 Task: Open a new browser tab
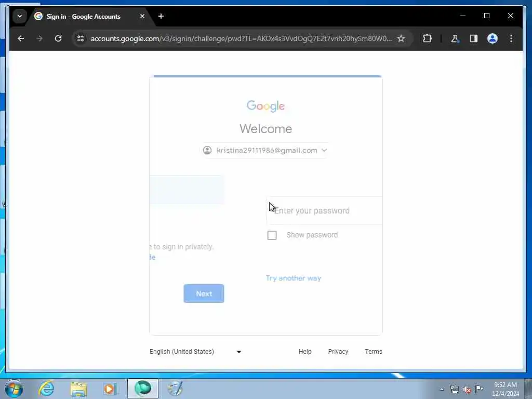[x=161, y=16]
